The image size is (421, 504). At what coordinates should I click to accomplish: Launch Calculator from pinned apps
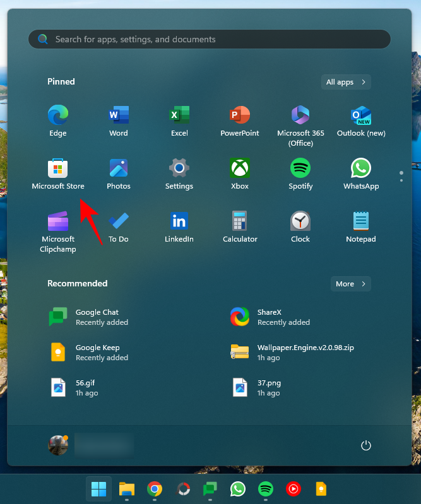(x=240, y=227)
